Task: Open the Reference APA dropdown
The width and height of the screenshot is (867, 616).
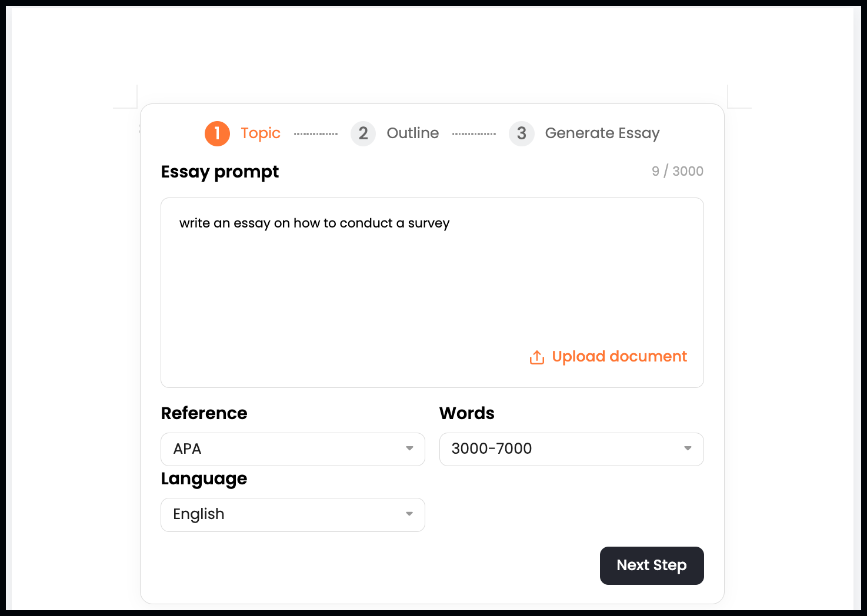Action: (293, 449)
